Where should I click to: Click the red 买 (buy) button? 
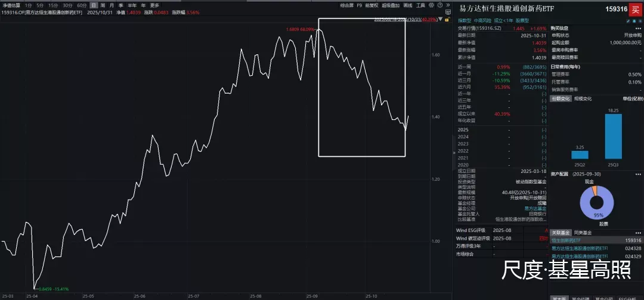tap(635, 10)
